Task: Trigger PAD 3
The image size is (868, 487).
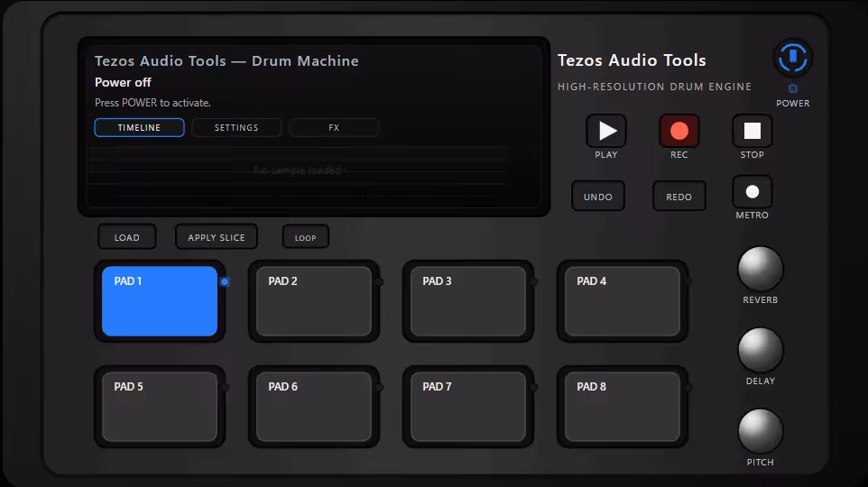Action: [x=468, y=301]
